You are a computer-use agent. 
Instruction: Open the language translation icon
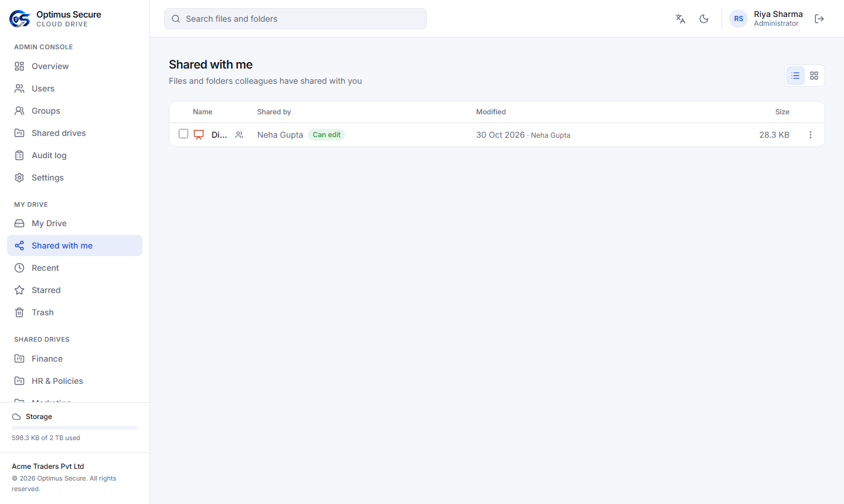coord(680,19)
